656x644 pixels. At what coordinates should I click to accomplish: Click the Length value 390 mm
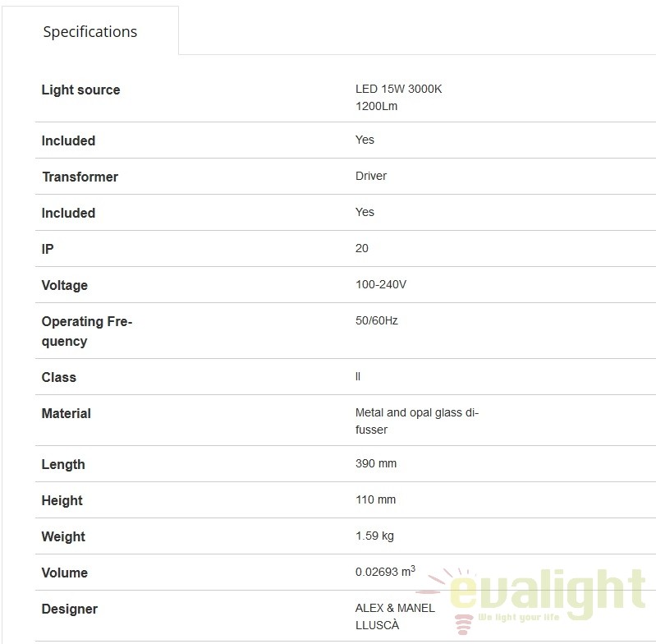click(376, 463)
